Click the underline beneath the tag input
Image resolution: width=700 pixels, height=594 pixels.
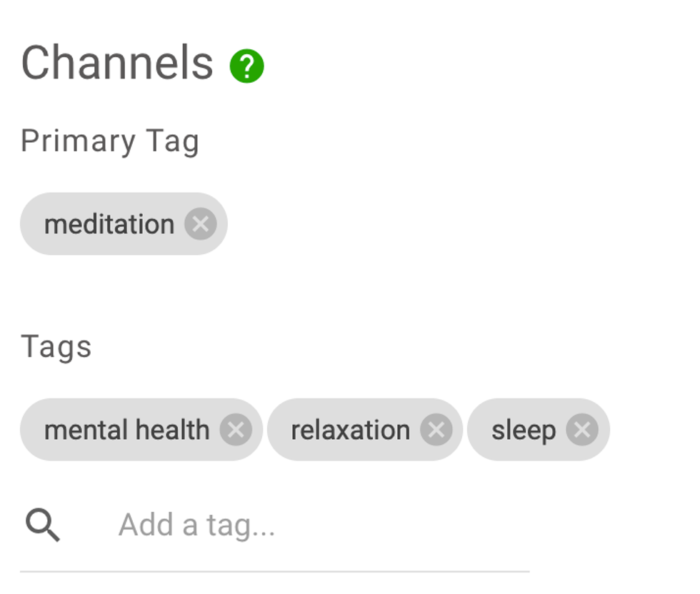pos(274,571)
